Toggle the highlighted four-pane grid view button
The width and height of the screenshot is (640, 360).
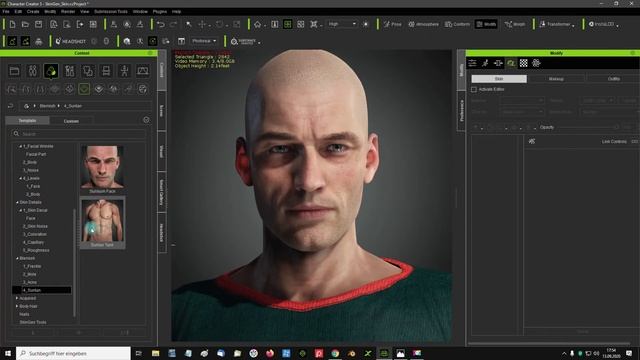[287, 24]
